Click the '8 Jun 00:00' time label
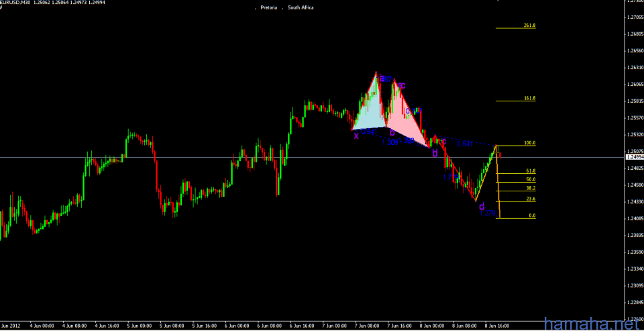The image size is (644, 331). (433, 326)
